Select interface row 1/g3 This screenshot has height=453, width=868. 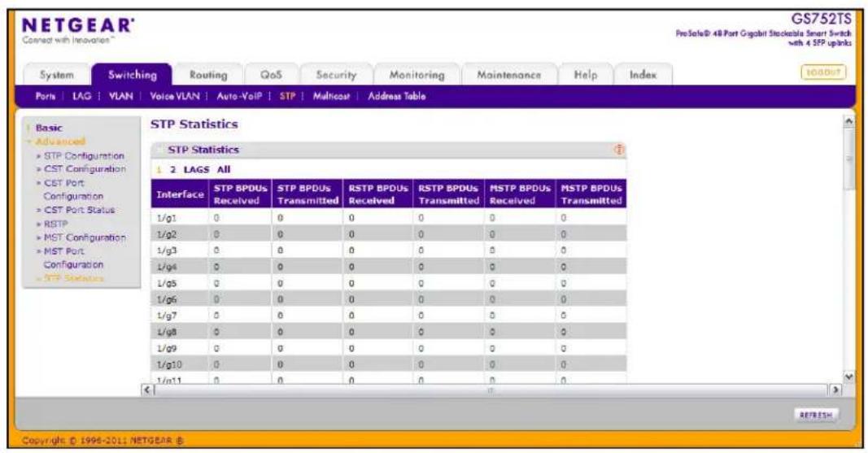389,250
